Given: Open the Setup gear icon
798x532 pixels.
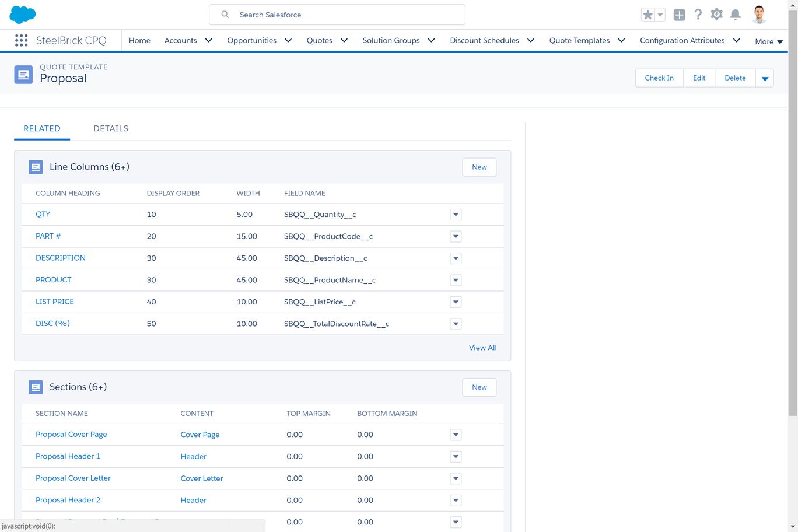Looking at the screenshot, I should click(716, 15).
